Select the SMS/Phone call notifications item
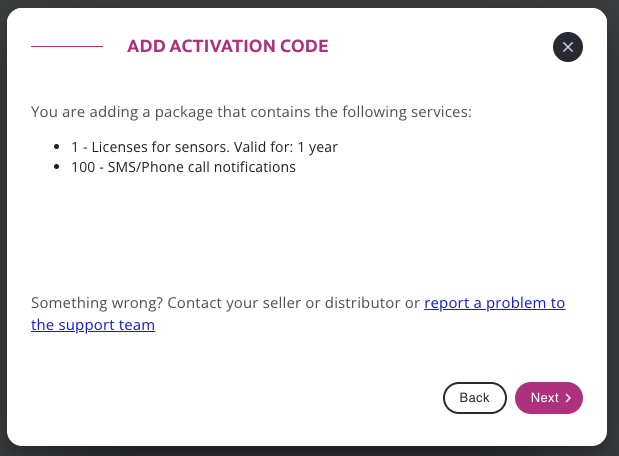The image size is (619, 456). 183,167
